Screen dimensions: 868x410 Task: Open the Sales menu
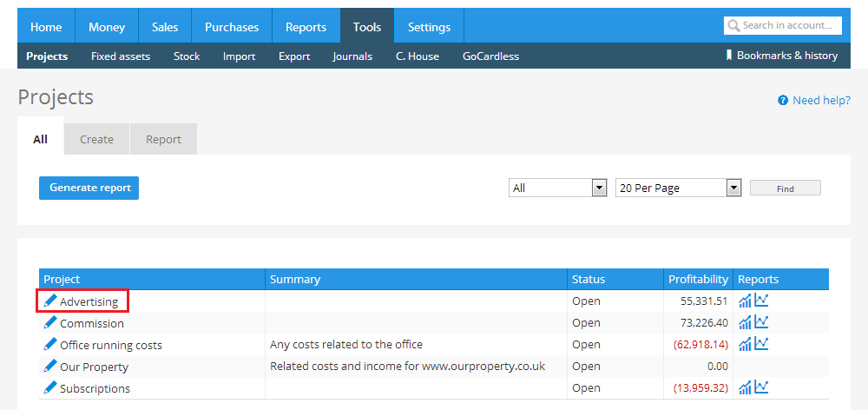165,27
